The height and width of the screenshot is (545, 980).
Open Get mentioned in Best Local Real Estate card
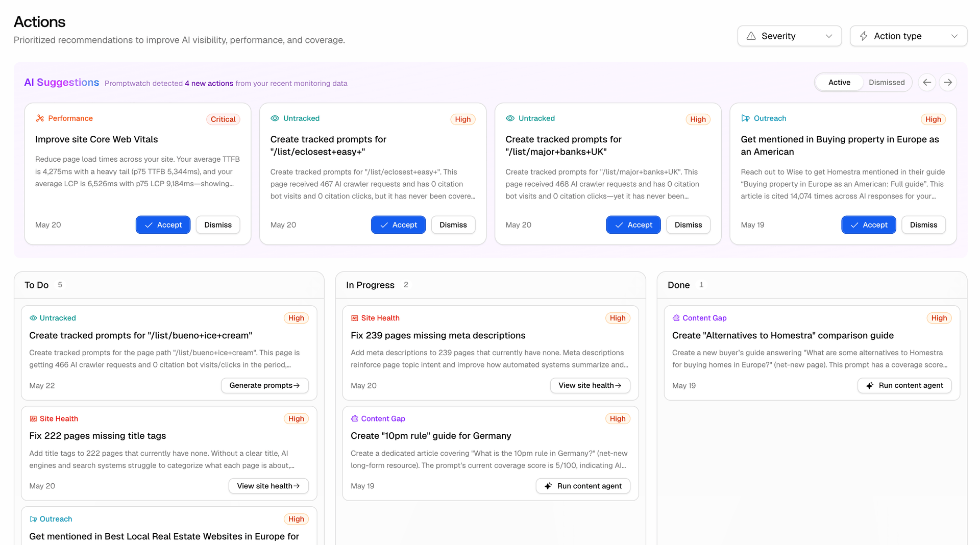coord(169,526)
